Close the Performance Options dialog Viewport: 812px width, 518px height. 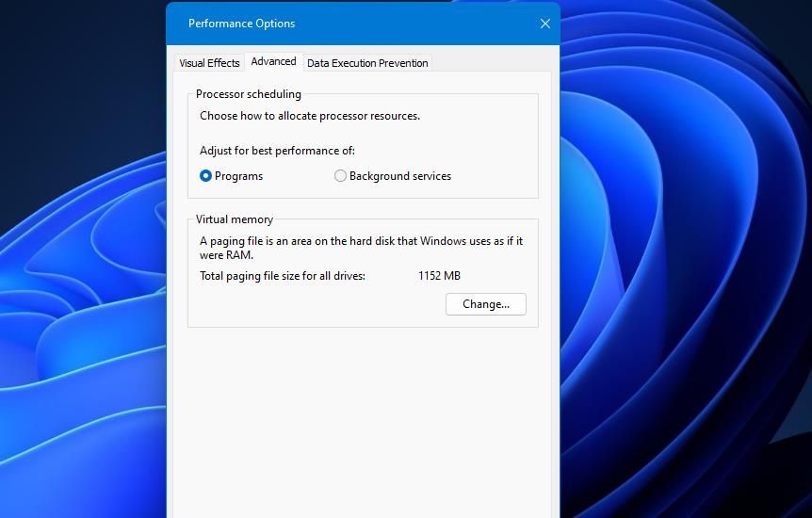[x=545, y=24]
